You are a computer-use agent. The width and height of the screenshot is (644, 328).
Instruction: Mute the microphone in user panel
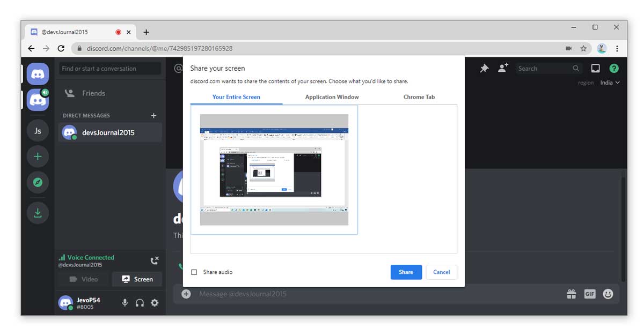point(125,303)
